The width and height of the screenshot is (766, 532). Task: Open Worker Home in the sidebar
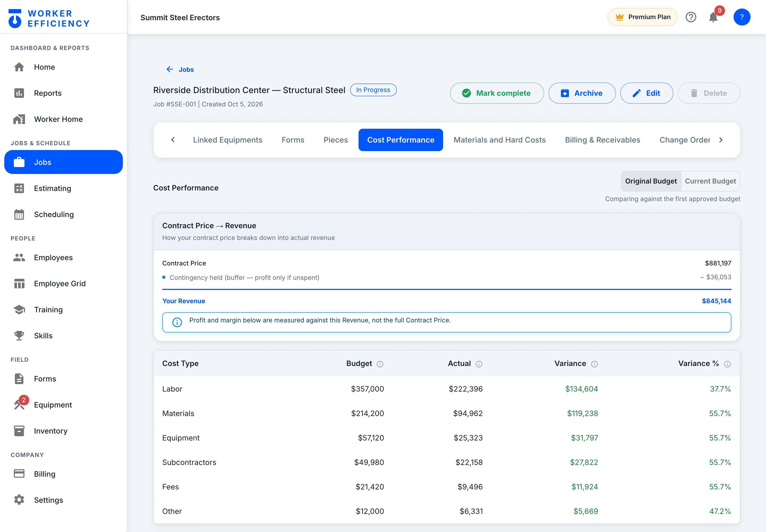63,119
